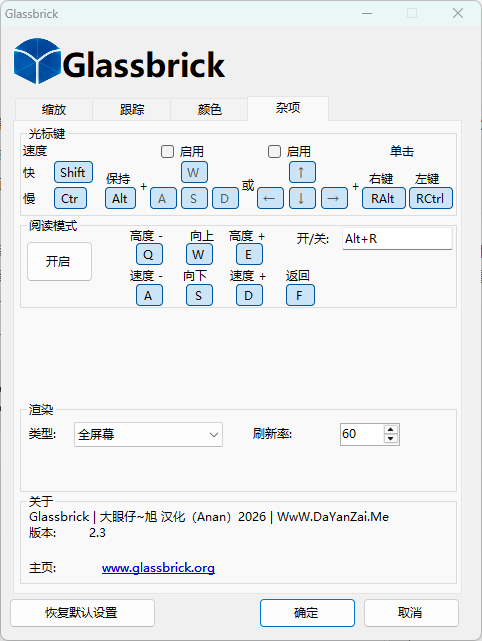The image size is (482, 641).
Task: Close the Glassbrick window
Action: click(458, 13)
